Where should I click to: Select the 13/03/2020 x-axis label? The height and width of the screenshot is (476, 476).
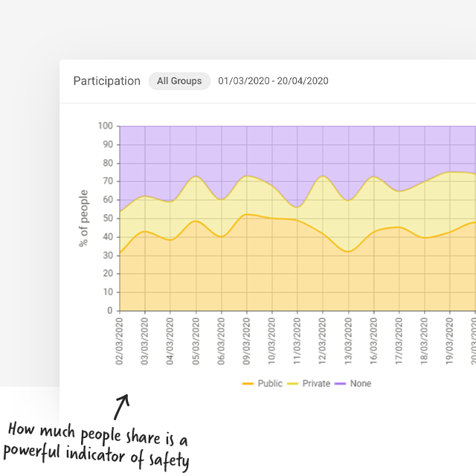coord(348,341)
